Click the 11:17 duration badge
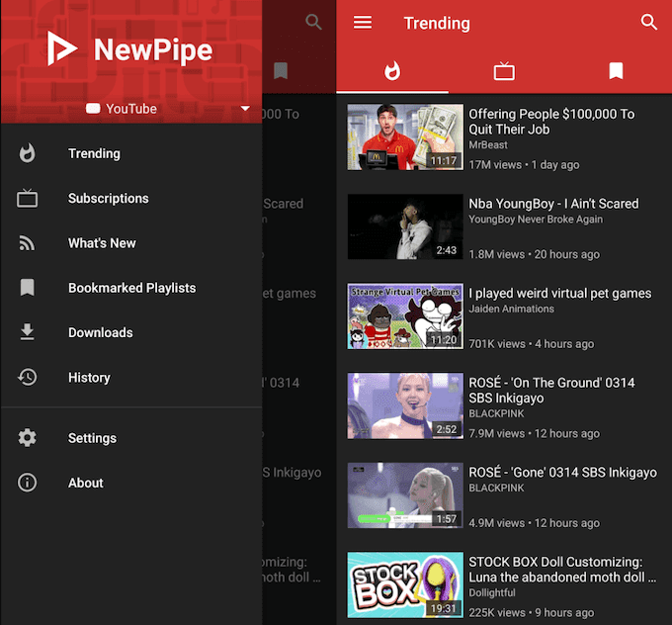The width and height of the screenshot is (672, 625). tap(444, 161)
